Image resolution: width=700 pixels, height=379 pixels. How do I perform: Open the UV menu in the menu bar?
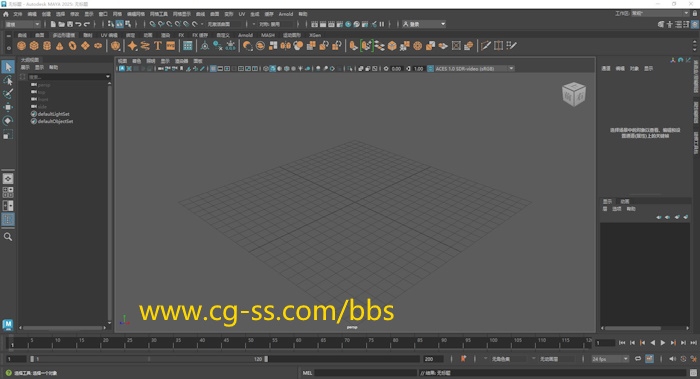242,14
